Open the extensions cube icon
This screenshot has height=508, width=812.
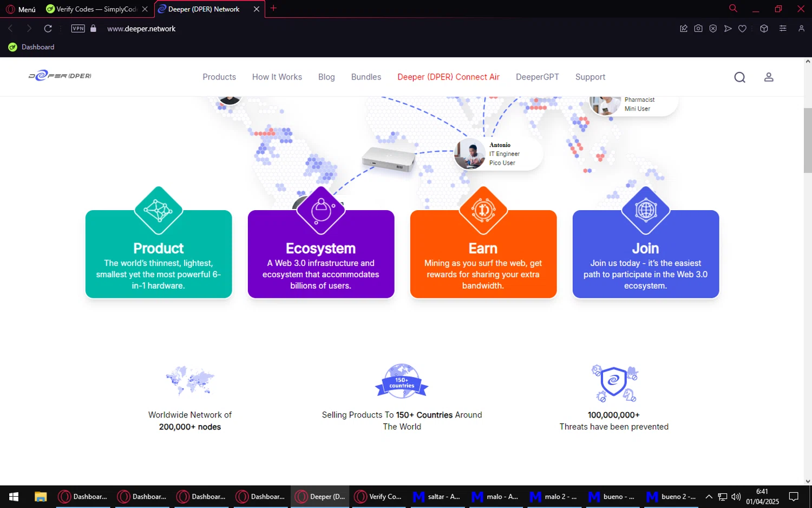click(x=764, y=29)
